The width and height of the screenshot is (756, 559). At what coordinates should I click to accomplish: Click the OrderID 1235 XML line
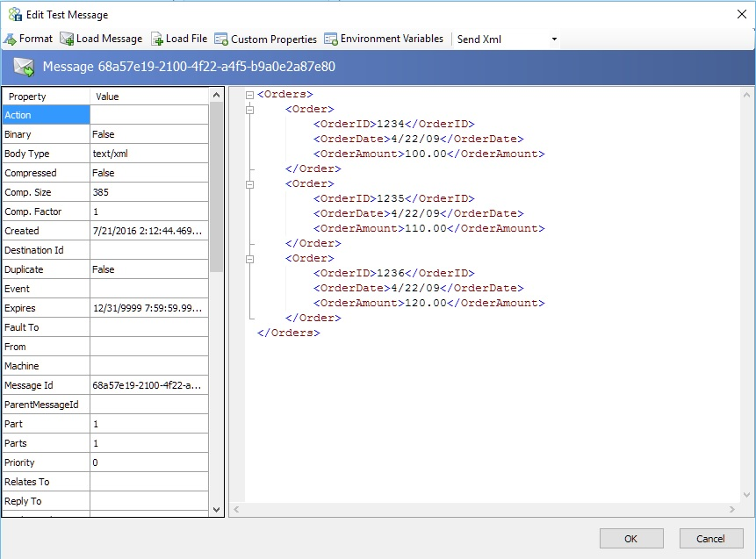click(x=394, y=198)
